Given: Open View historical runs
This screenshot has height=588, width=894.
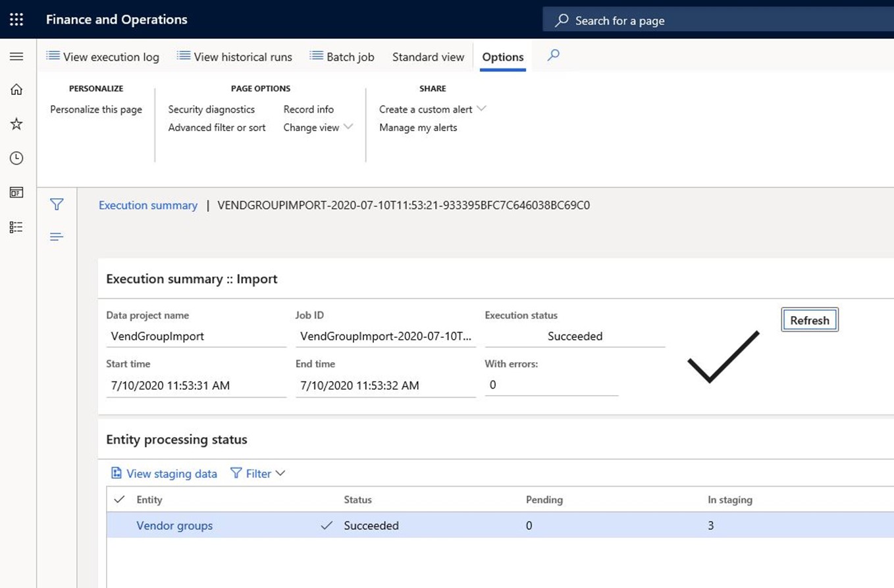Looking at the screenshot, I should (234, 57).
